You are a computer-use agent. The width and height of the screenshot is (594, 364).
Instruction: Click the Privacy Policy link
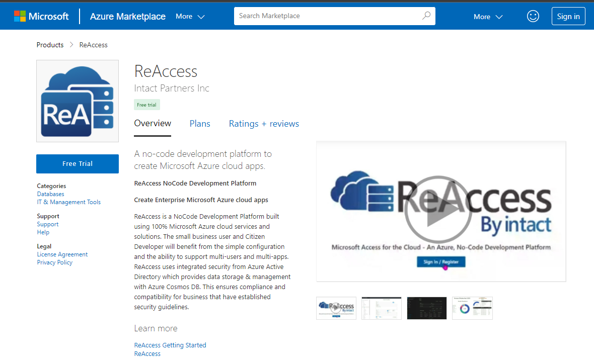54,262
